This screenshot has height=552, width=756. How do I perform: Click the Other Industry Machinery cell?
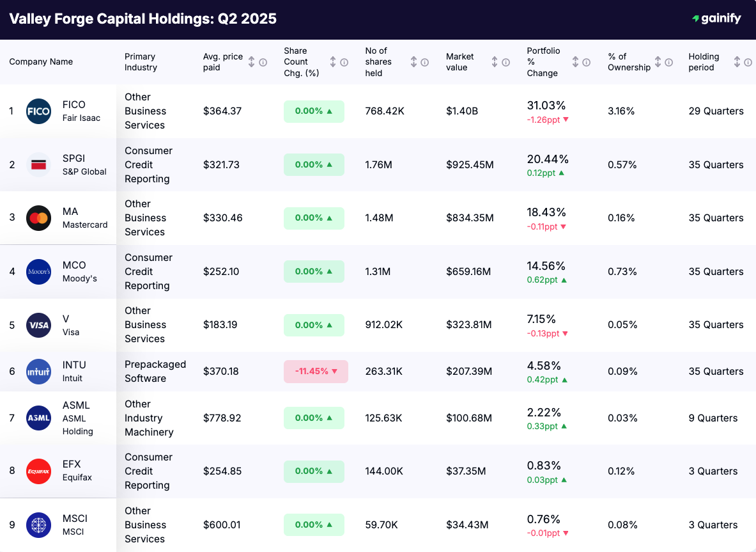(x=149, y=418)
